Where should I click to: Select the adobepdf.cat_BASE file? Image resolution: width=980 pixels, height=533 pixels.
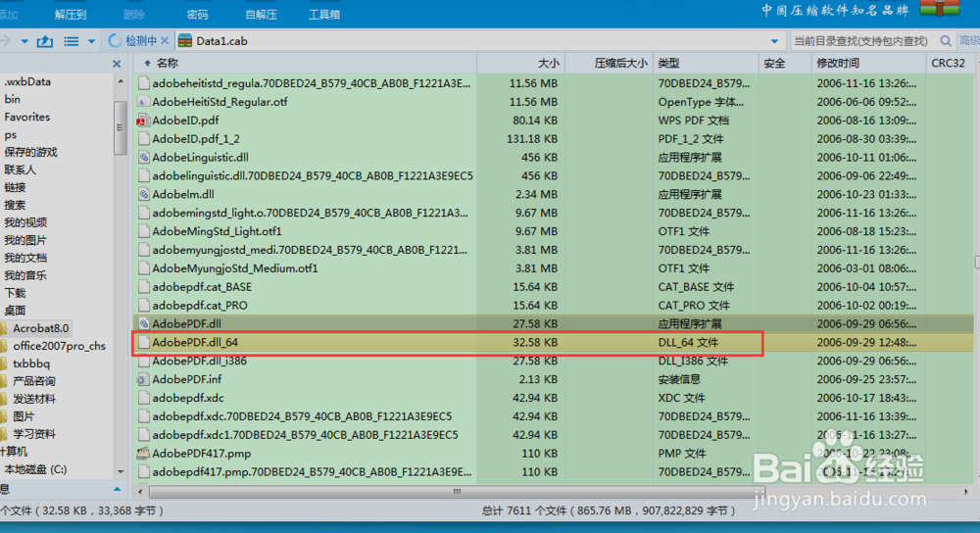tap(202, 287)
